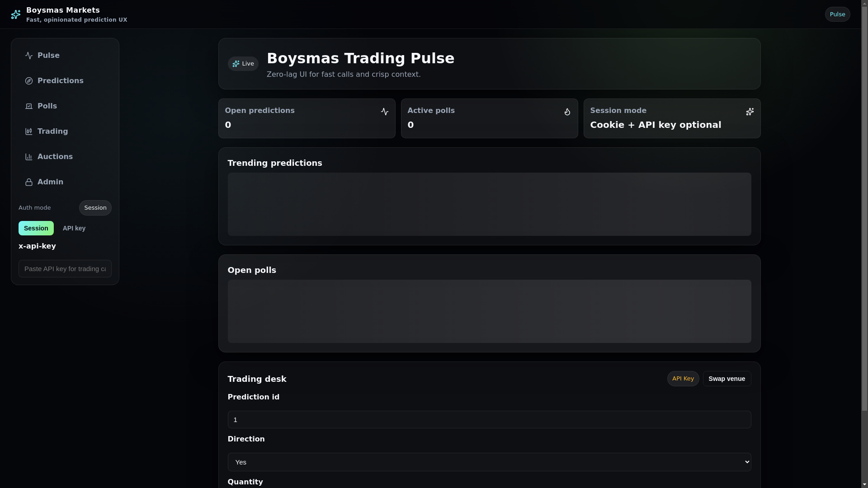Click the Trading candlestick icon
868x488 pixels.
coord(29,131)
